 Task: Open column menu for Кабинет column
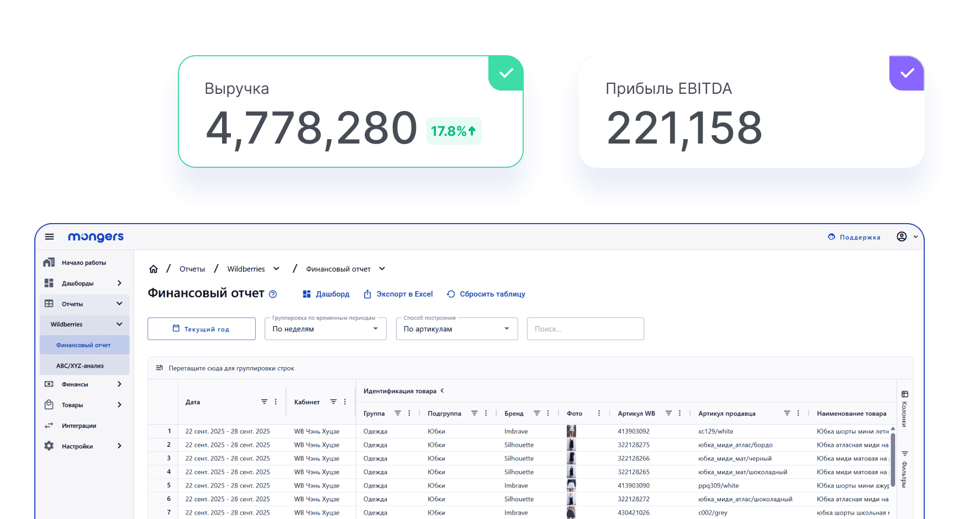(345, 402)
